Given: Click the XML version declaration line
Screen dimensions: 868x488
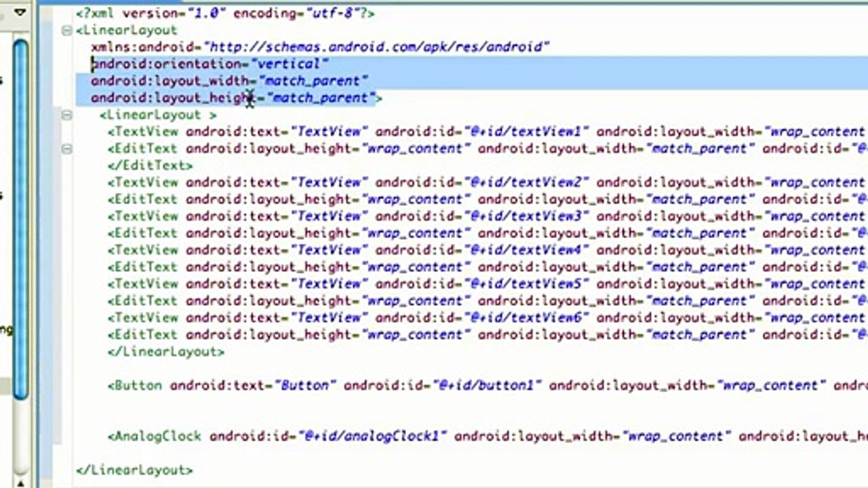Looking at the screenshot, I should 225,13.
